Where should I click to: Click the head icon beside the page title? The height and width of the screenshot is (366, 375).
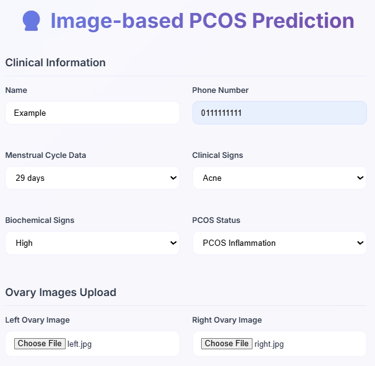(x=31, y=21)
